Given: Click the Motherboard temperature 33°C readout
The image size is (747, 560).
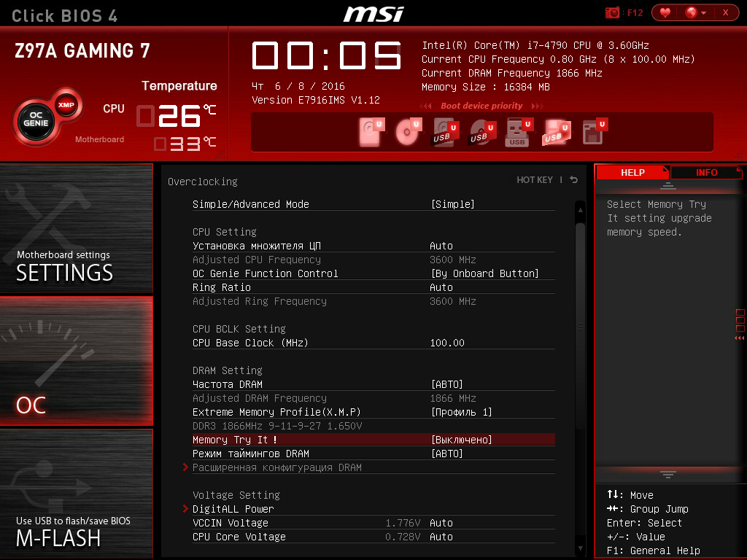Looking at the screenshot, I should pyautogui.click(x=185, y=144).
